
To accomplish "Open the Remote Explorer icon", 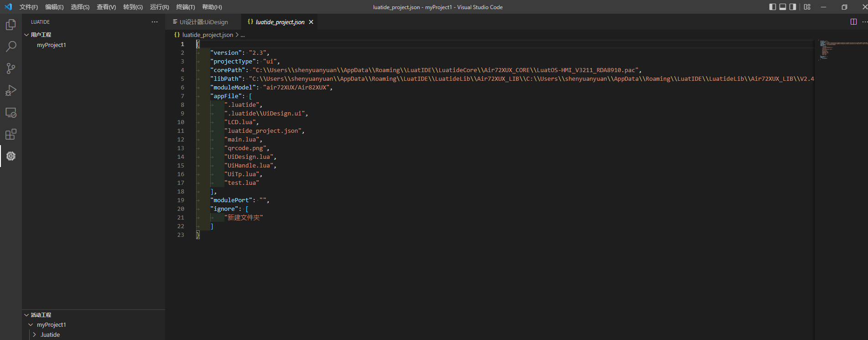I will [x=11, y=112].
